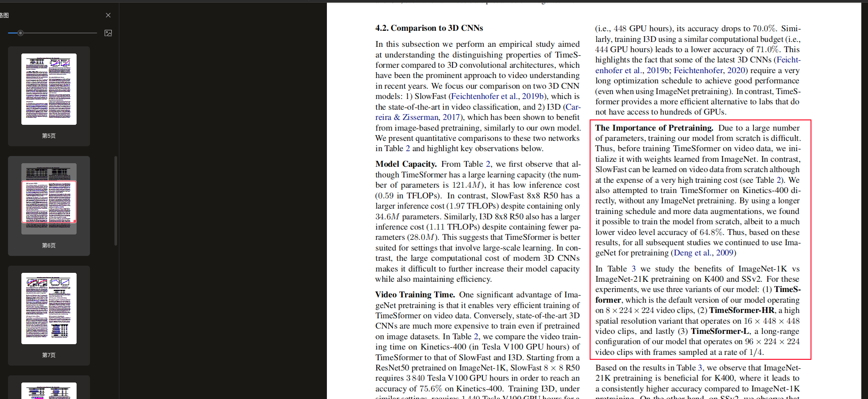Click the '71.0%' accuracy value

(767, 49)
